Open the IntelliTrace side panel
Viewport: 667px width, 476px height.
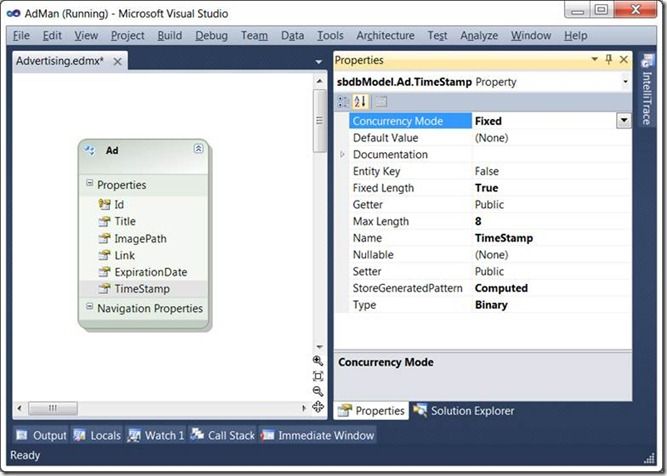(647, 91)
